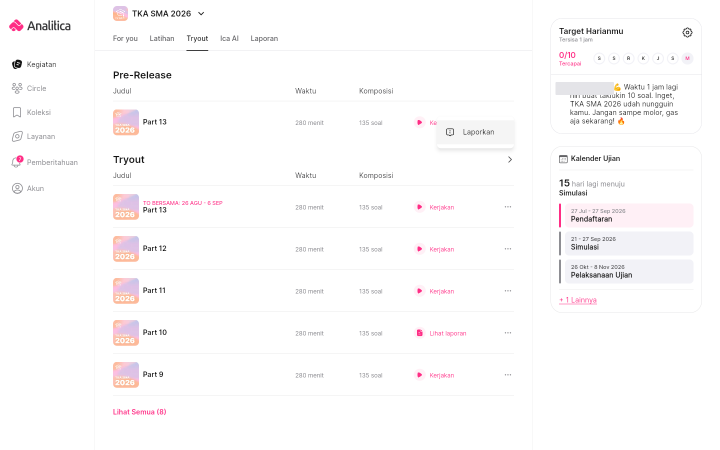The image size is (720, 450).
Task: Open Part 12 thumbnail
Action: 126,249
